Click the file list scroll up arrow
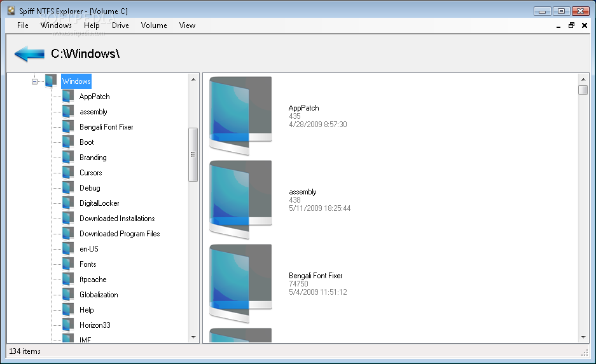Screen dimensions: 596x364 pos(583,79)
